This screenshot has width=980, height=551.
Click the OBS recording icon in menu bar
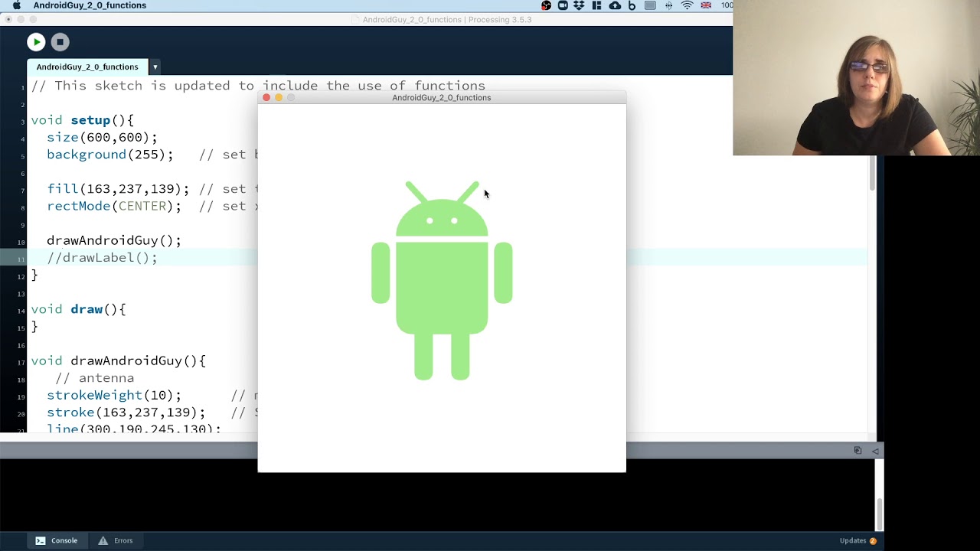pos(546,5)
